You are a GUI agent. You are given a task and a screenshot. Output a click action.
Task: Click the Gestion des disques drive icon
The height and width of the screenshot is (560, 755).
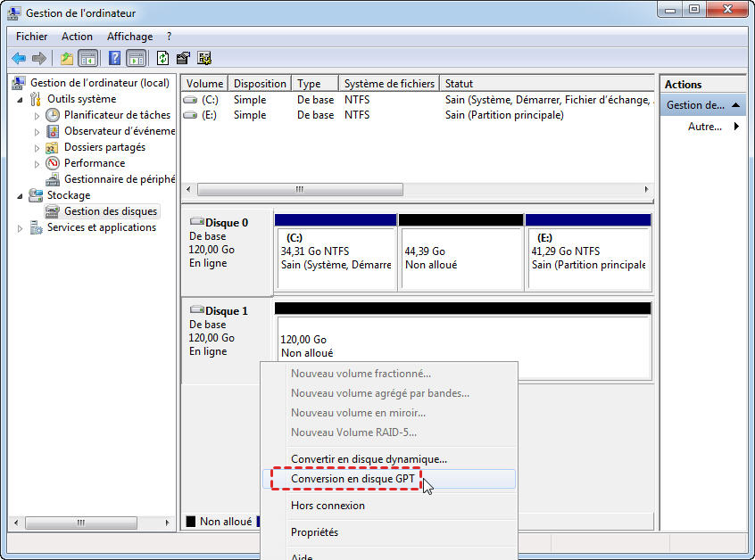click(x=52, y=211)
